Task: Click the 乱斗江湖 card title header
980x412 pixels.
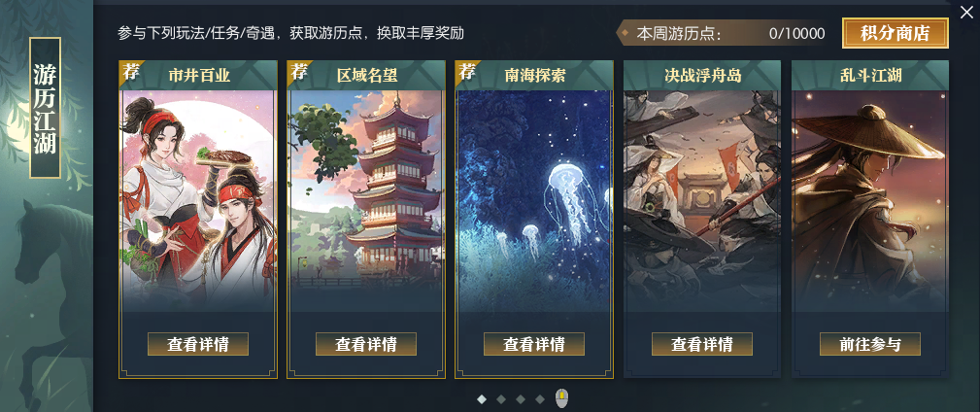Action: (870, 76)
